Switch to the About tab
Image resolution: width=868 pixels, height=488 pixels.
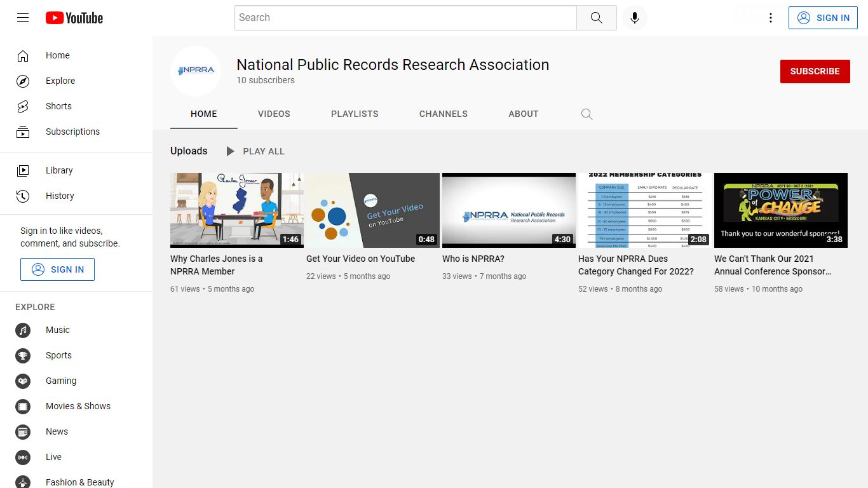coord(524,114)
